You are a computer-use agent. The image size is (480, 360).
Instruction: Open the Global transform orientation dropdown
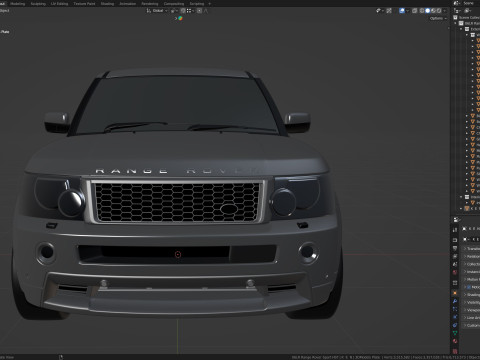click(157, 11)
